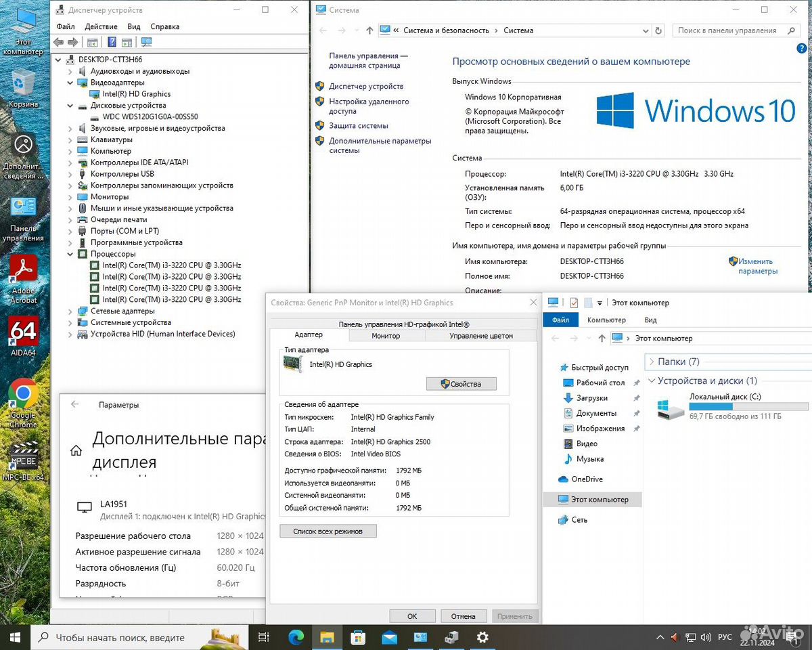The width and height of the screenshot is (812, 650).
Task: Collapse the Видеоадаптеры node
Action: tap(70, 83)
